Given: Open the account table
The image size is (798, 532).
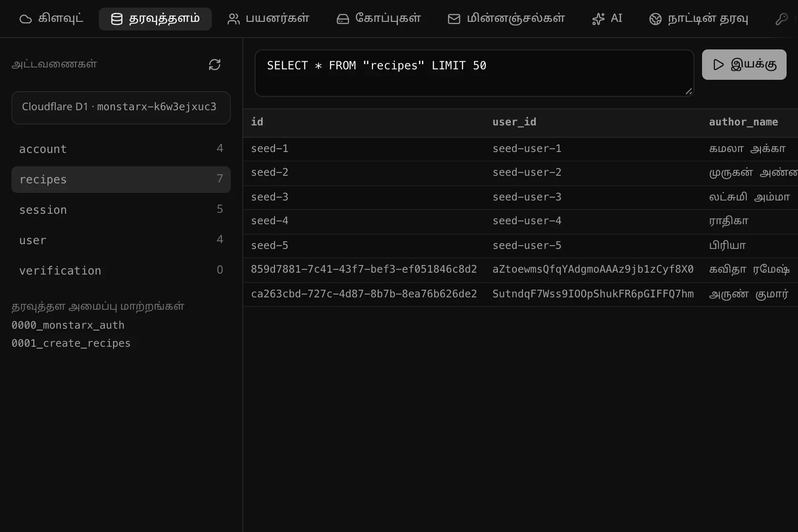Looking at the screenshot, I should [x=121, y=149].
